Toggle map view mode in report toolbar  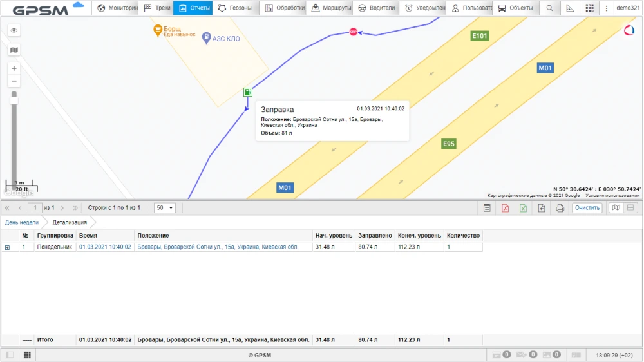[x=616, y=208]
